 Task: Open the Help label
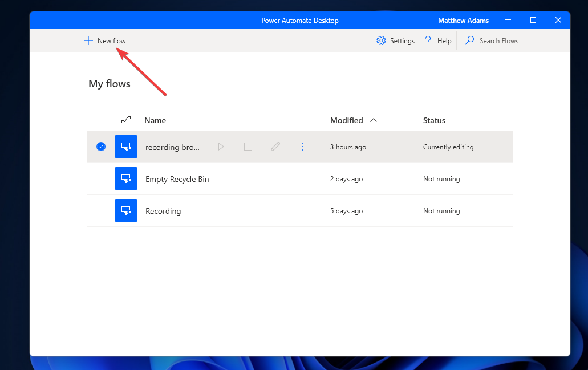444,41
